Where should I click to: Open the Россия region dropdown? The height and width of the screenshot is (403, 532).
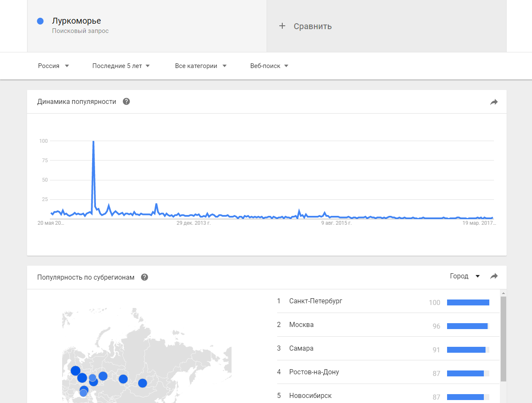click(x=53, y=66)
